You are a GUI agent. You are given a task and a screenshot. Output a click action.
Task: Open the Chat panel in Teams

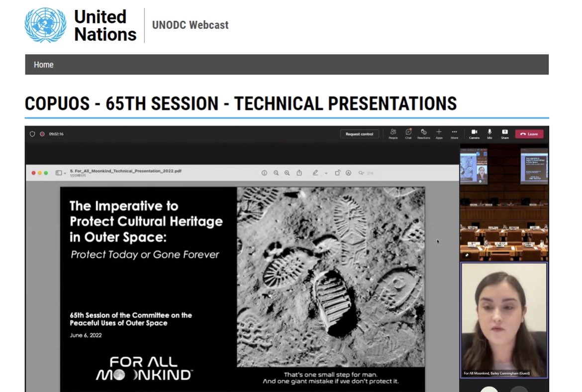[408, 134]
